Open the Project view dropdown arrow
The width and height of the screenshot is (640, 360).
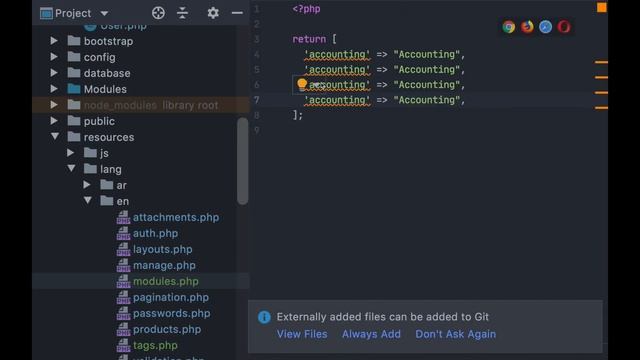pyautogui.click(x=104, y=13)
